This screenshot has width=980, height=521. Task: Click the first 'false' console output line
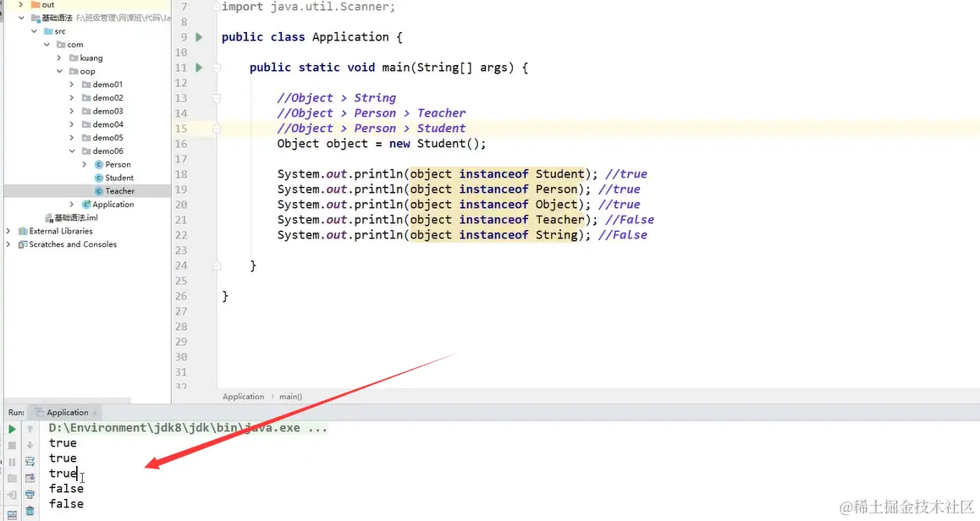coord(66,489)
